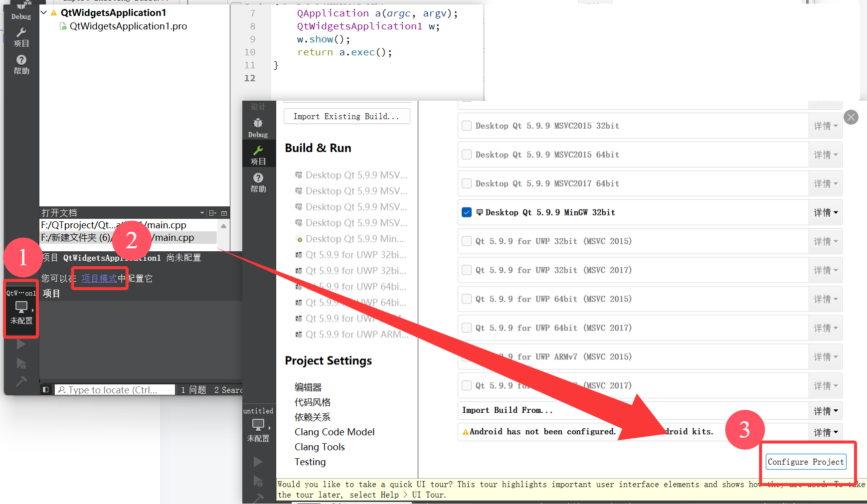867x504 pixels.
Task: Click the open documents scroll-up arrow
Action: coord(224,226)
